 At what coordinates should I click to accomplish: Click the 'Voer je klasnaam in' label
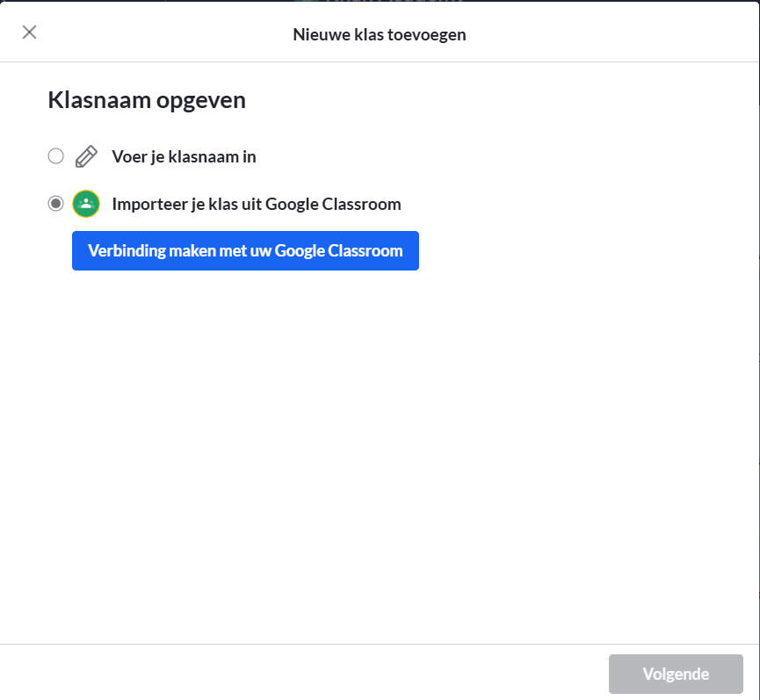(184, 157)
